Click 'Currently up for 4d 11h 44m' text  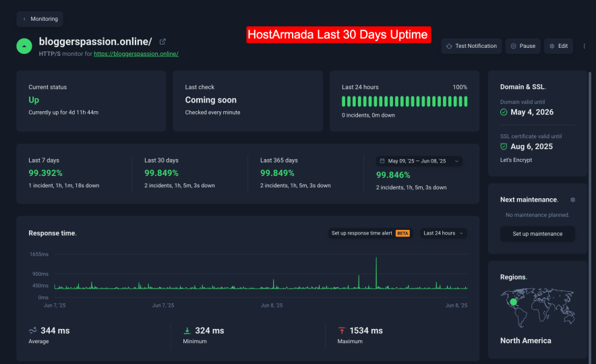pos(63,113)
